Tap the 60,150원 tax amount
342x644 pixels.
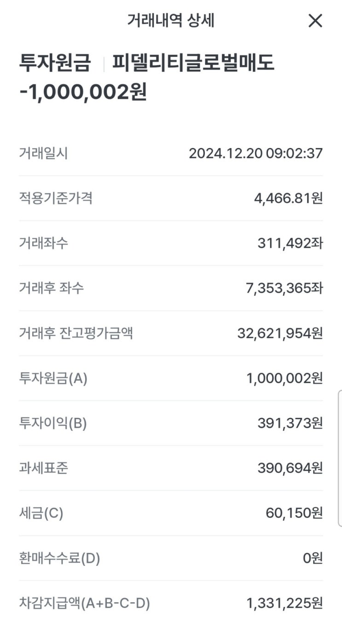click(294, 513)
